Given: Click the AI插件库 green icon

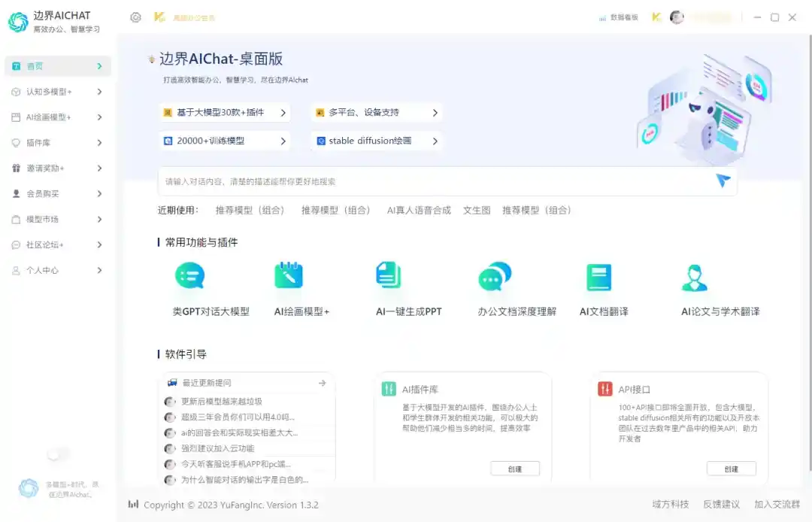Looking at the screenshot, I should tap(389, 389).
